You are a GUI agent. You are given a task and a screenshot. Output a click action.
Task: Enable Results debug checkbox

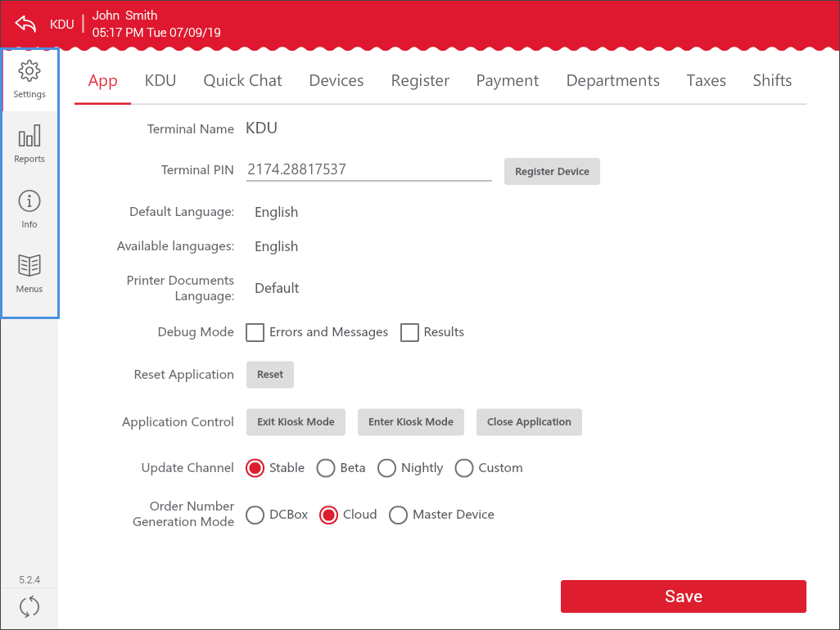coord(409,332)
